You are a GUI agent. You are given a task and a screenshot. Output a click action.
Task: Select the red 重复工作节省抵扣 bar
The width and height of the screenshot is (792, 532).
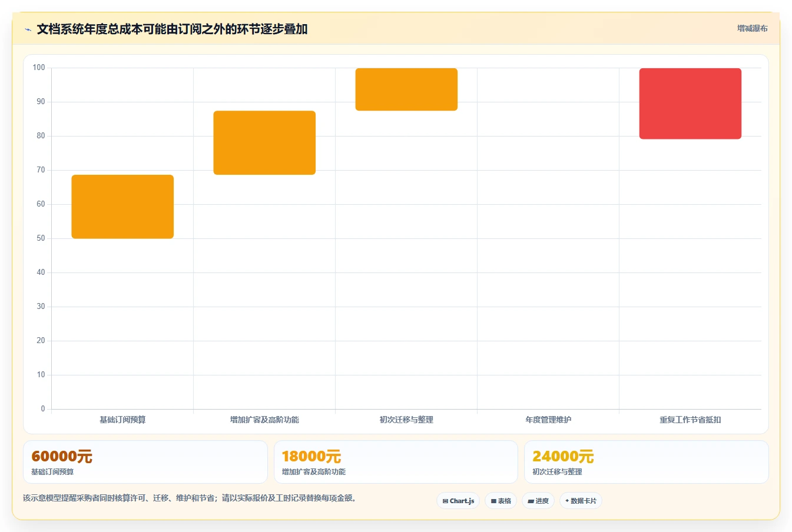click(690, 104)
